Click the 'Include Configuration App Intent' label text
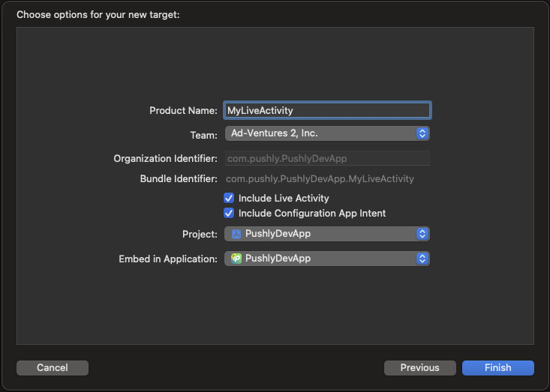Image resolution: width=550 pixels, height=392 pixels. click(x=312, y=214)
